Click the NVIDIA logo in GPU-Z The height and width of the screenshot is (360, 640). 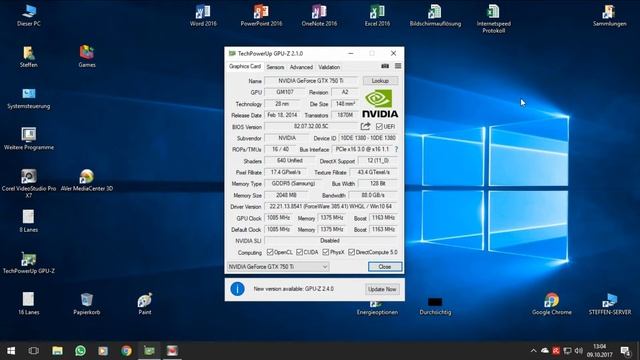click(380, 104)
